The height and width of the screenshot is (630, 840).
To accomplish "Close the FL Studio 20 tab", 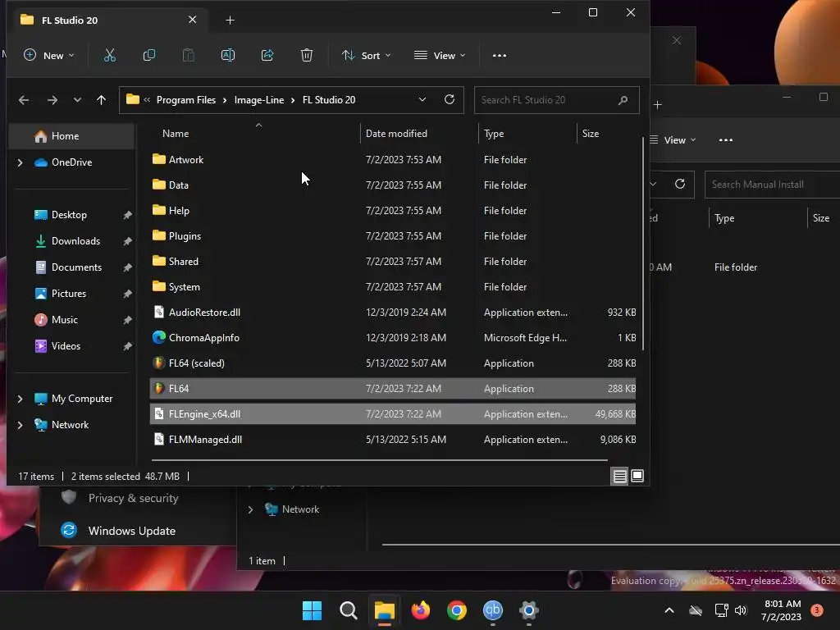I will [x=192, y=20].
